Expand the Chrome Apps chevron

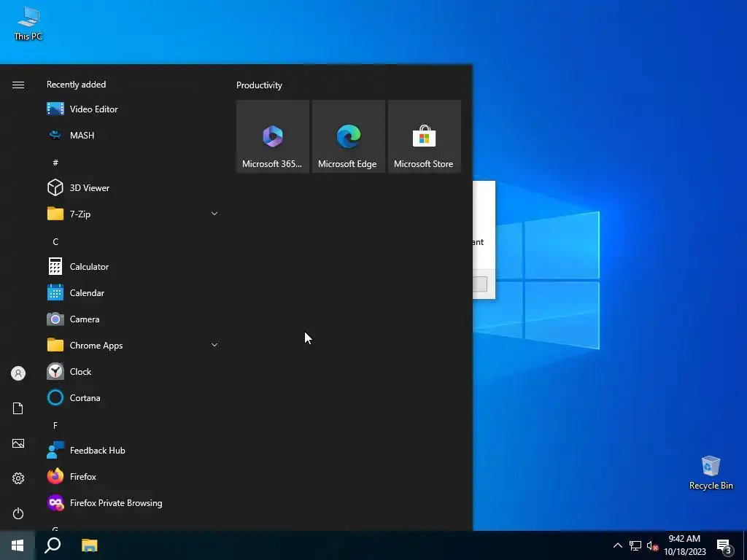coord(214,345)
